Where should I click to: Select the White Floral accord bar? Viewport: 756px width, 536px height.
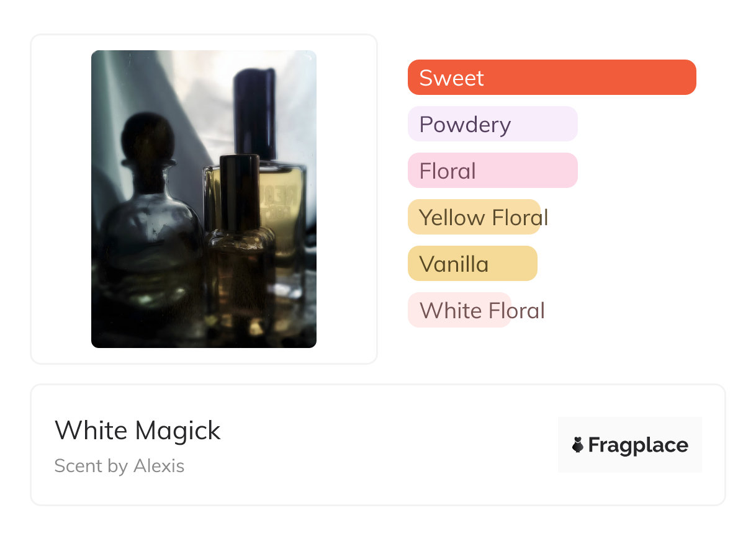pos(459,310)
